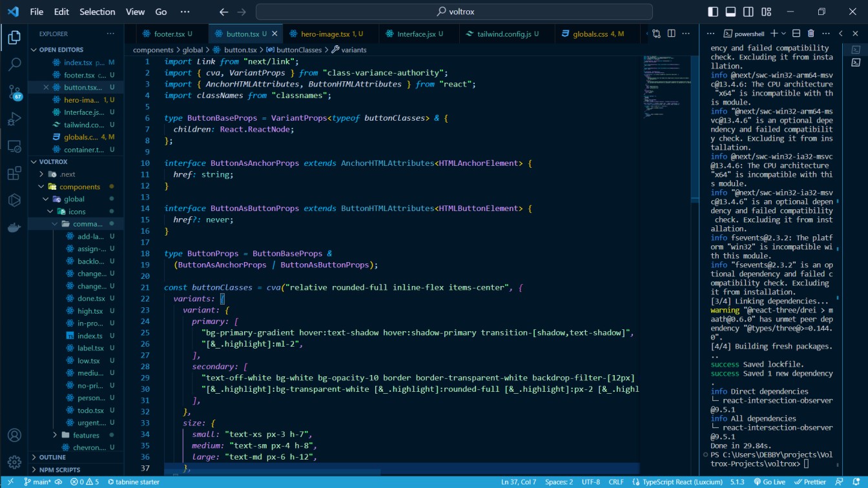The height and width of the screenshot is (488, 868).
Task: Open the Remote Explorer view
Action: (14, 147)
